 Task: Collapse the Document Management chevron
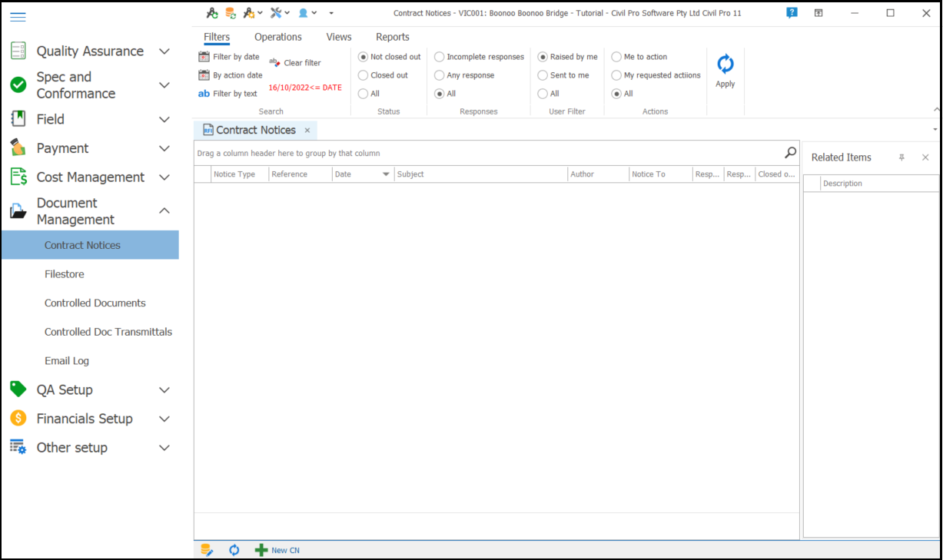click(164, 210)
